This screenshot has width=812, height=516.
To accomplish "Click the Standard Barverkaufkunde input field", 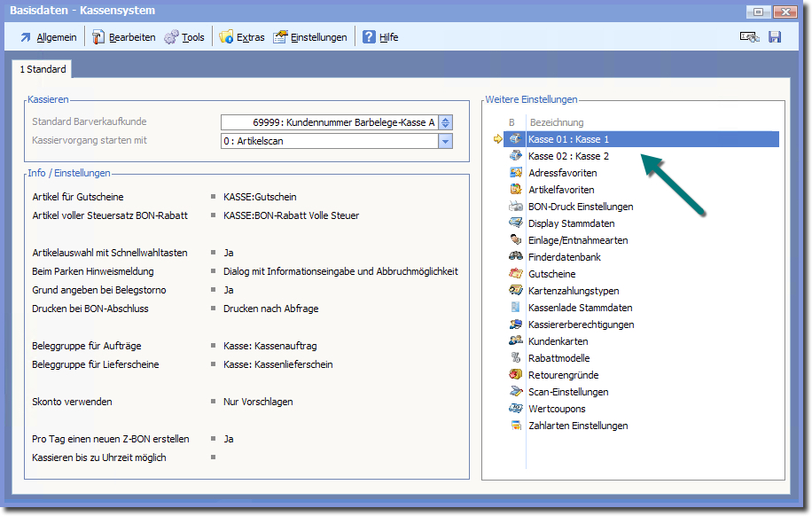I will click(329, 123).
